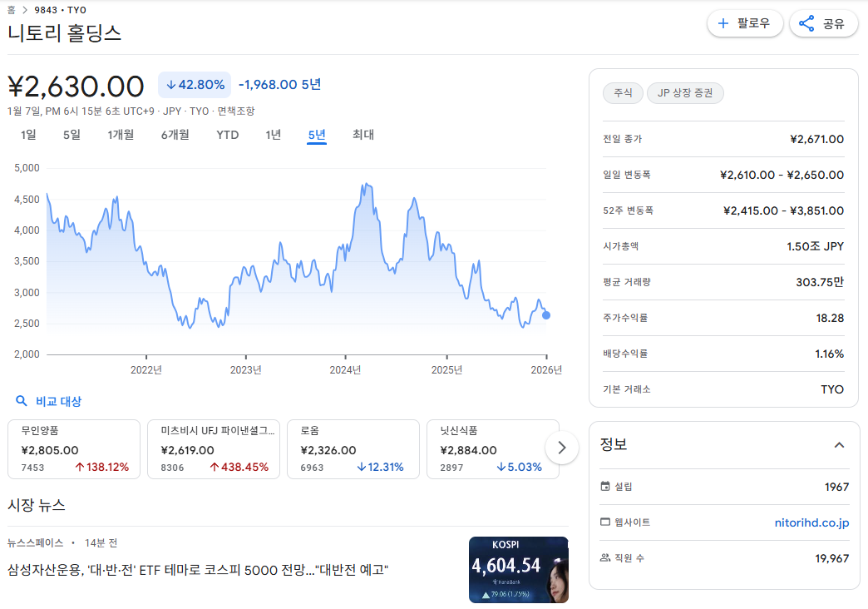Open the nitorihd.co.jp website link
The width and height of the screenshot is (868, 609).
pos(811,522)
